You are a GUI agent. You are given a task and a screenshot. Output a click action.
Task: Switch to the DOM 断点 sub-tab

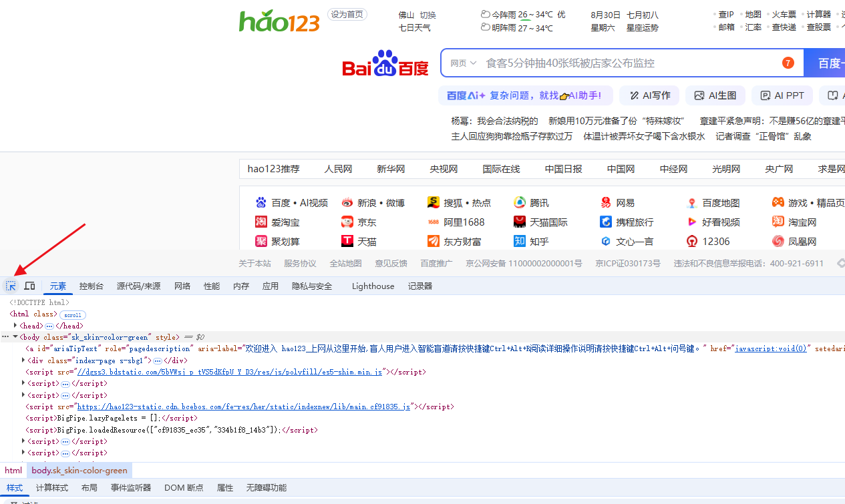[184, 488]
